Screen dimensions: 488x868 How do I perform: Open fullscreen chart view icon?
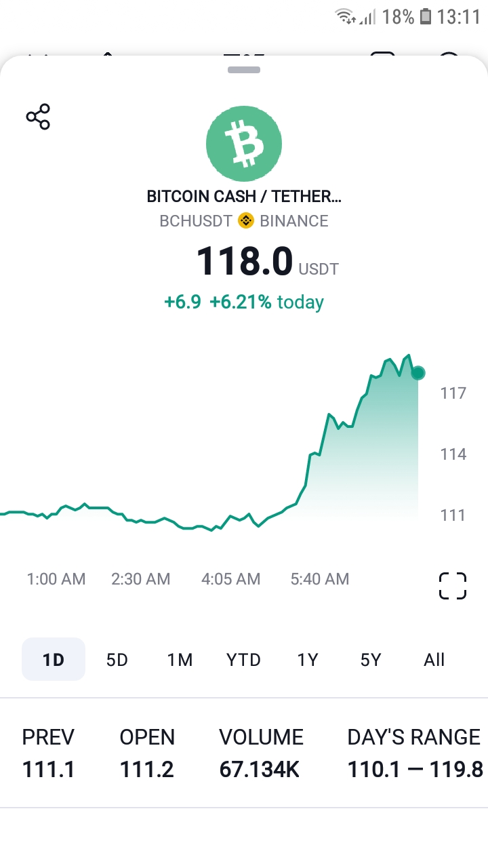click(453, 586)
